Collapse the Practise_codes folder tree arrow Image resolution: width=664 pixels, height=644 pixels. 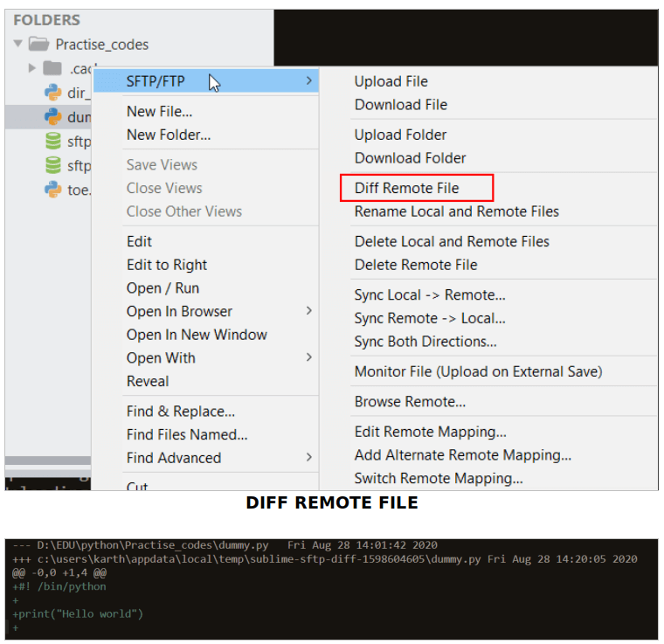[x=18, y=44]
